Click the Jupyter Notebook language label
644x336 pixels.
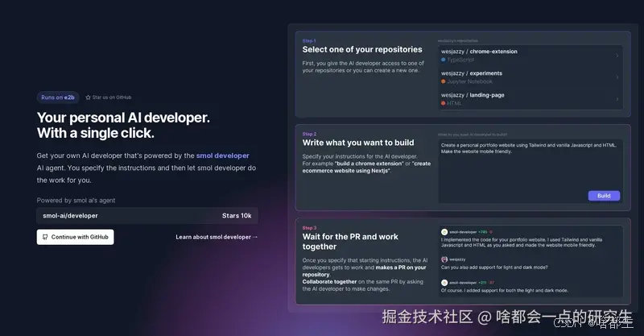tap(469, 81)
